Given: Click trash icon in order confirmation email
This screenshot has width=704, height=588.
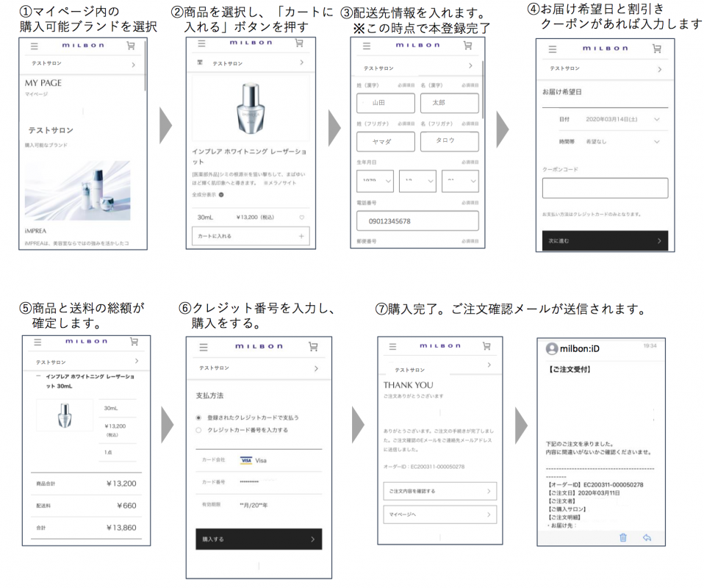Looking at the screenshot, I should click(x=623, y=537).
